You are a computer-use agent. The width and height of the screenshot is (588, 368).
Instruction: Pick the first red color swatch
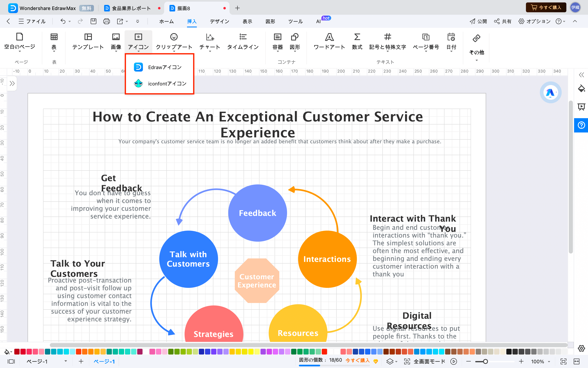(17, 352)
